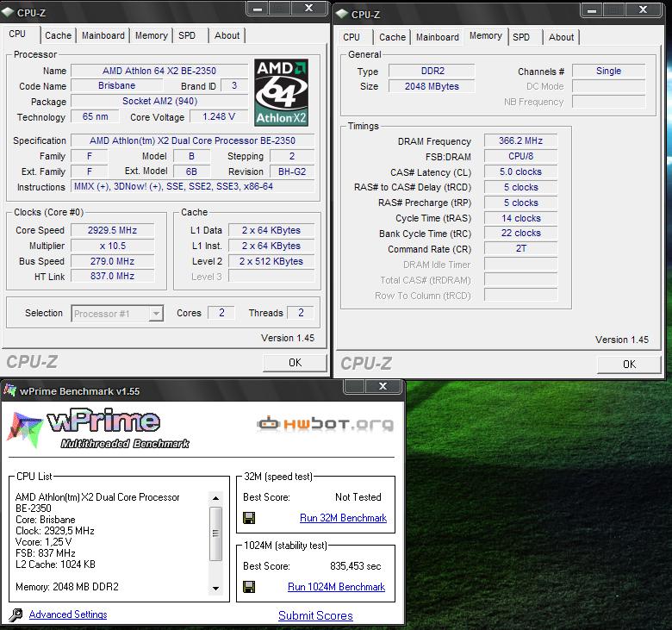
Task: Click the Channels # Single field
Action: tap(608, 71)
